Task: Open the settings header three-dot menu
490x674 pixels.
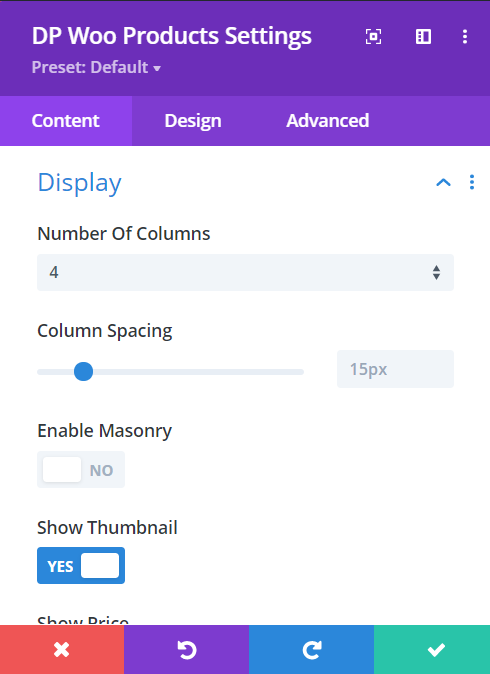Action: point(465,37)
